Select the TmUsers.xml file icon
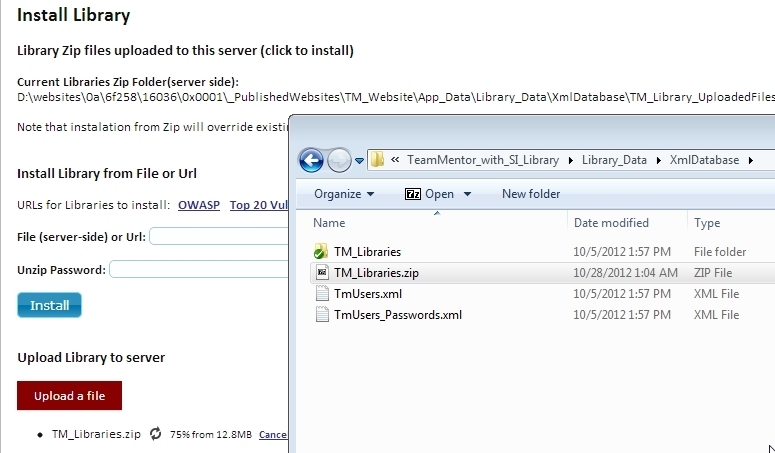The width and height of the screenshot is (775, 453). coord(321,294)
